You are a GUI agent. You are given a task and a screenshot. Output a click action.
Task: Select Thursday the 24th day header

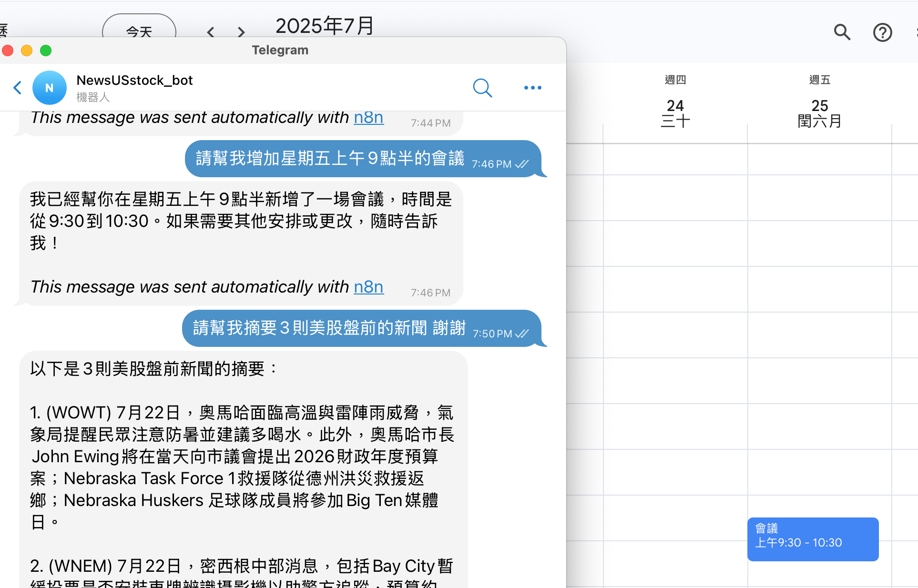click(x=675, y=106)
